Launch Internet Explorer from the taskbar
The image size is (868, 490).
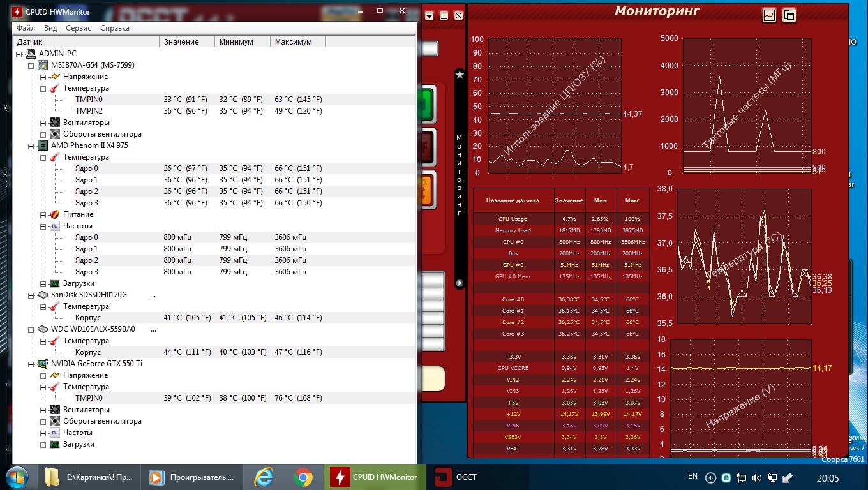(x=263, y=477)
